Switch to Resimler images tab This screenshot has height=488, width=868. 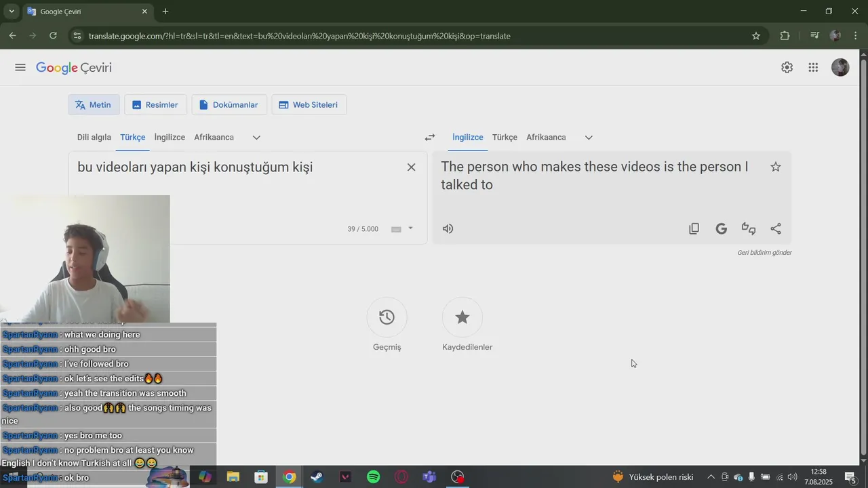pyautogui.click(x=155, y=105)
